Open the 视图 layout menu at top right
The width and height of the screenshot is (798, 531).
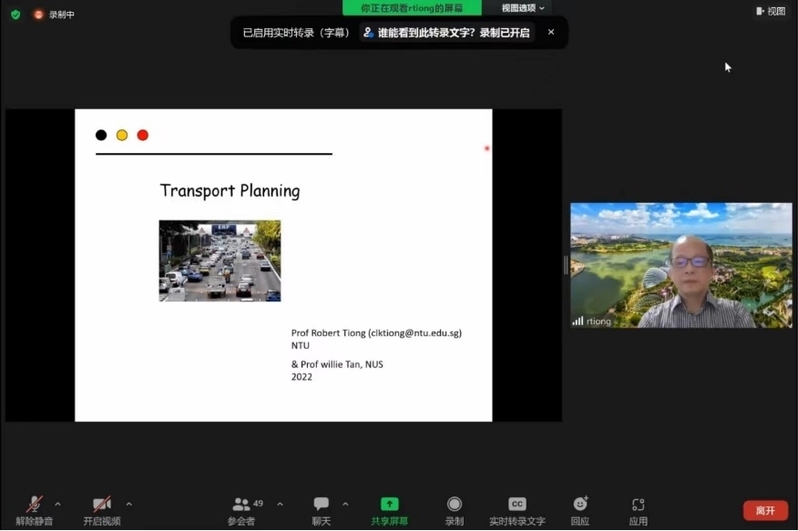click(773, 11)
